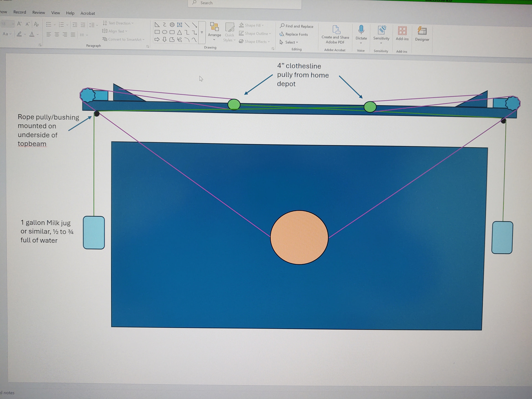Click Clear All Formatting icon
532x399 pixels.
(36, 24)
